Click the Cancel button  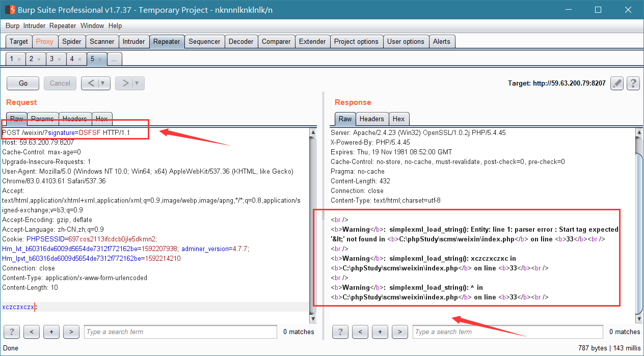60,83
